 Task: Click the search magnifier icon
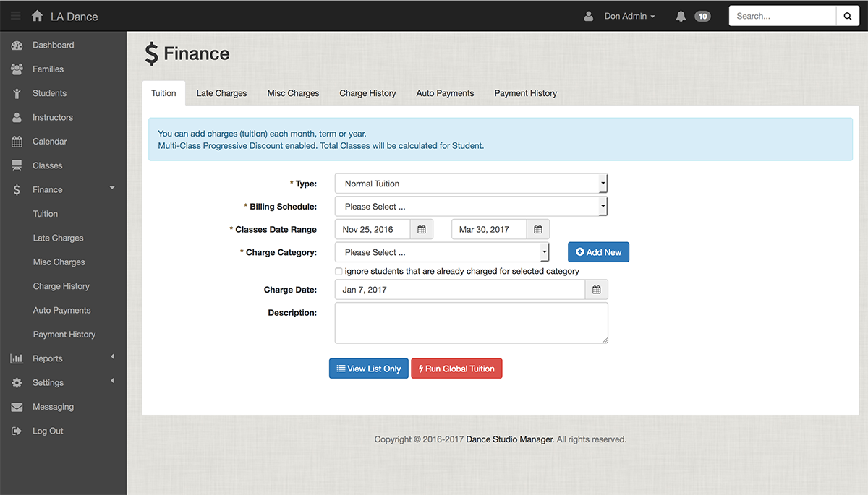tap(847, 15)
